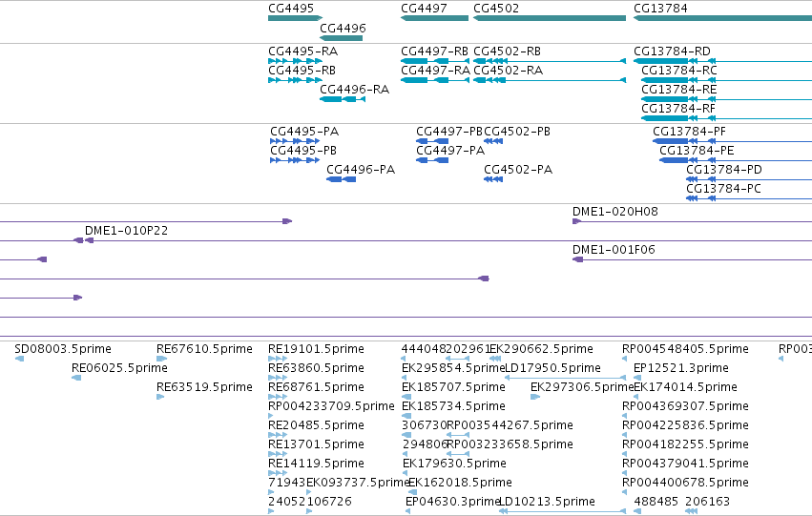Viewport: 812px width, 516px height.
Task: Select EST SD08003.5prime
Action: [x=63, y=349]
